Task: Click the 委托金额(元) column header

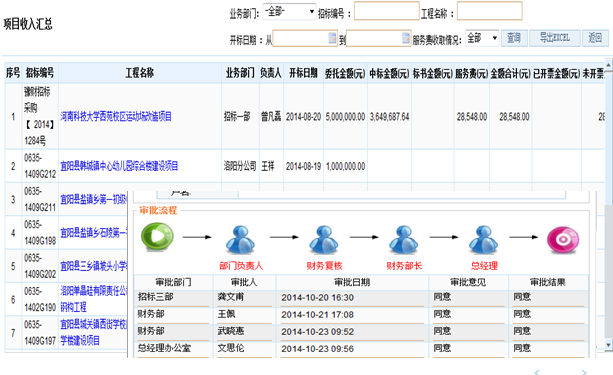Action: pyautogui.click(x=345, y=73)
